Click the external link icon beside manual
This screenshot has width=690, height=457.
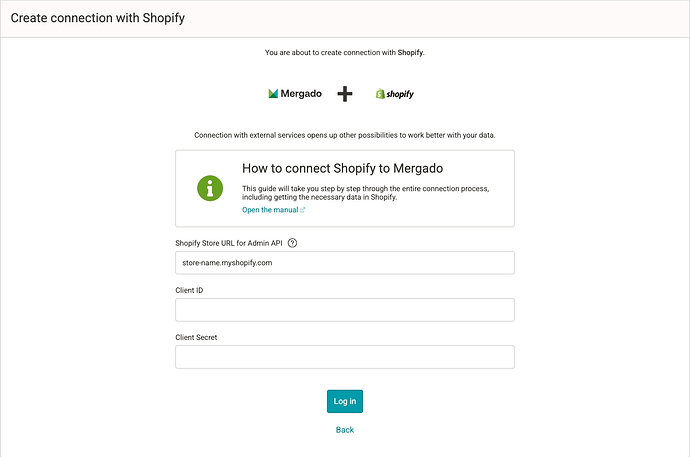302,210
